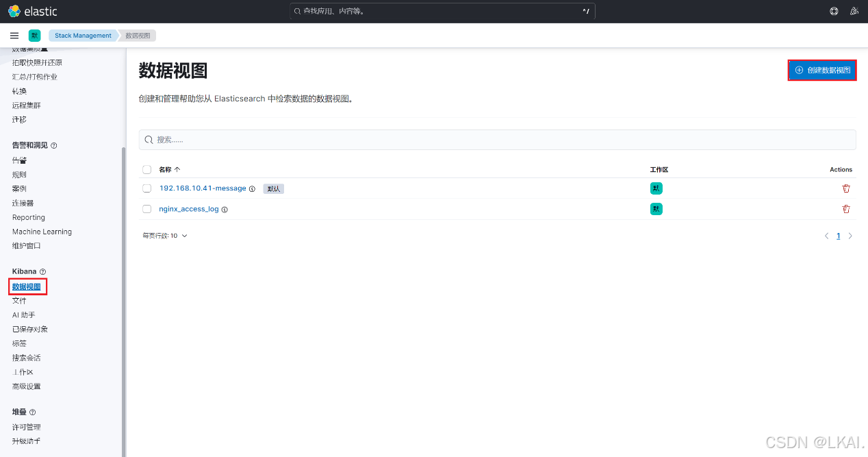This screenshot has width=868, height=457.
Task: Open the newsfeed icon in header
Action: click(854, 11)
